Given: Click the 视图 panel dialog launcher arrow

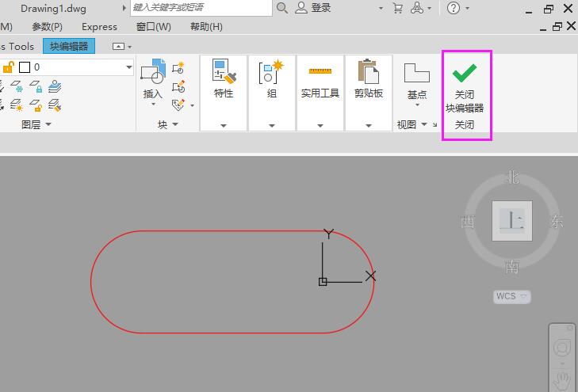Looking at the screenshot, I should pos(435,124).
